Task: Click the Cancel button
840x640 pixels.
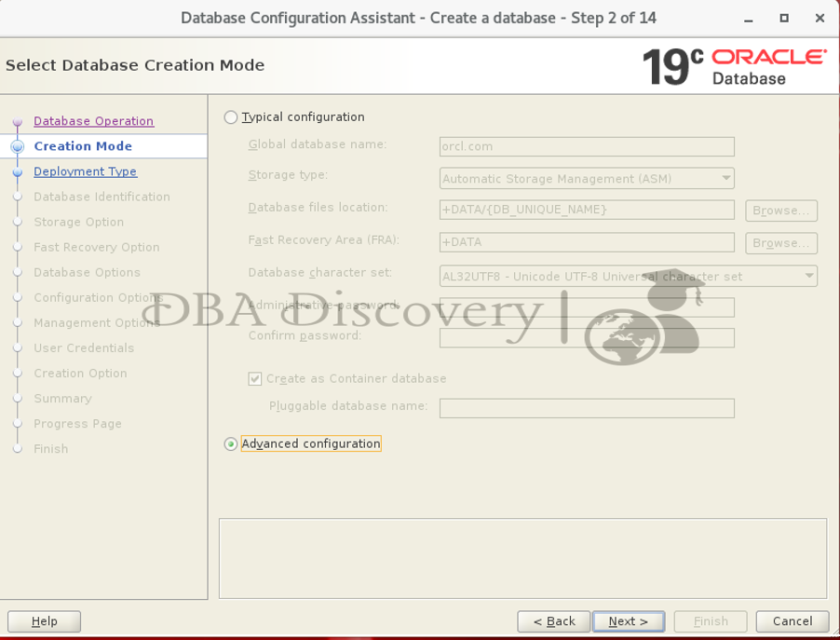Action: pos(792,621)
